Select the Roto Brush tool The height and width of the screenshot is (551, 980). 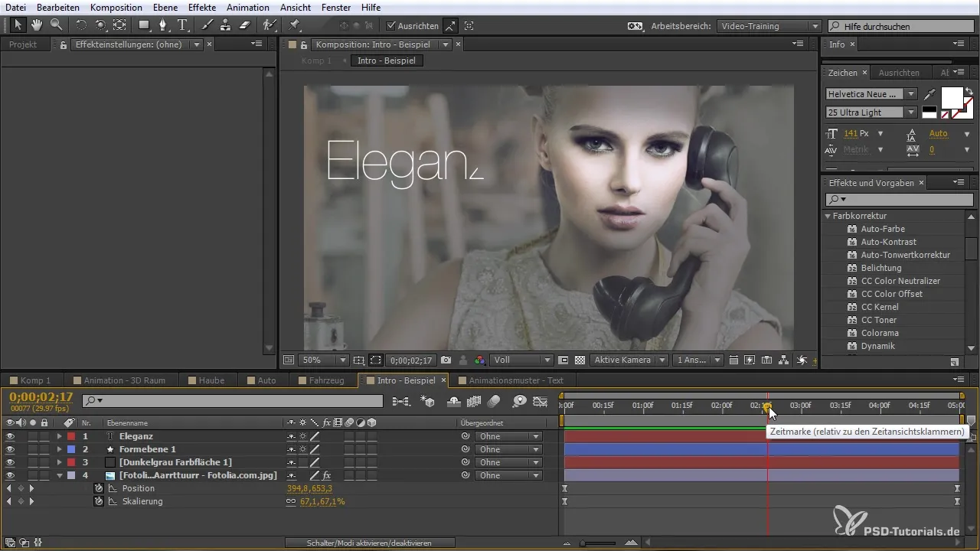coord(269,25)
